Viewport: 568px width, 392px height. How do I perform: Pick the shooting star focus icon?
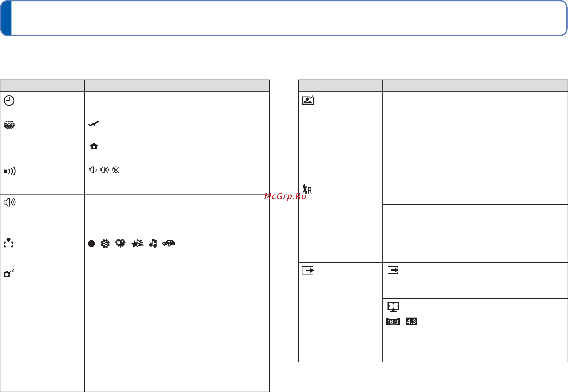[x=137, y=243]
